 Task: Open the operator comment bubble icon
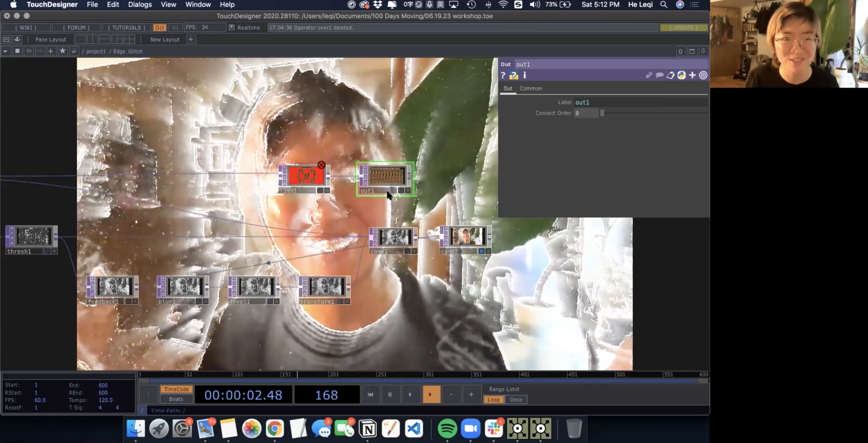(659, 75)
